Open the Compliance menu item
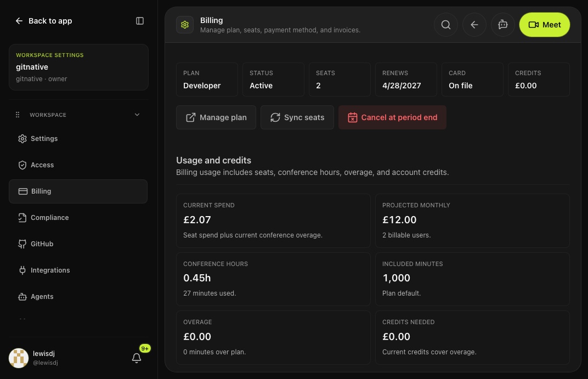The image size is (588, 379). 78,218
